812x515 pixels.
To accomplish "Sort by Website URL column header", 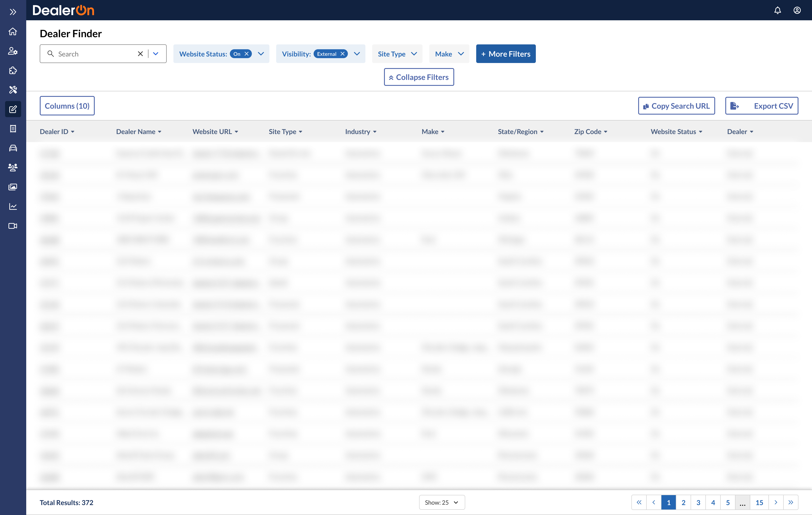I will (215, 131).
